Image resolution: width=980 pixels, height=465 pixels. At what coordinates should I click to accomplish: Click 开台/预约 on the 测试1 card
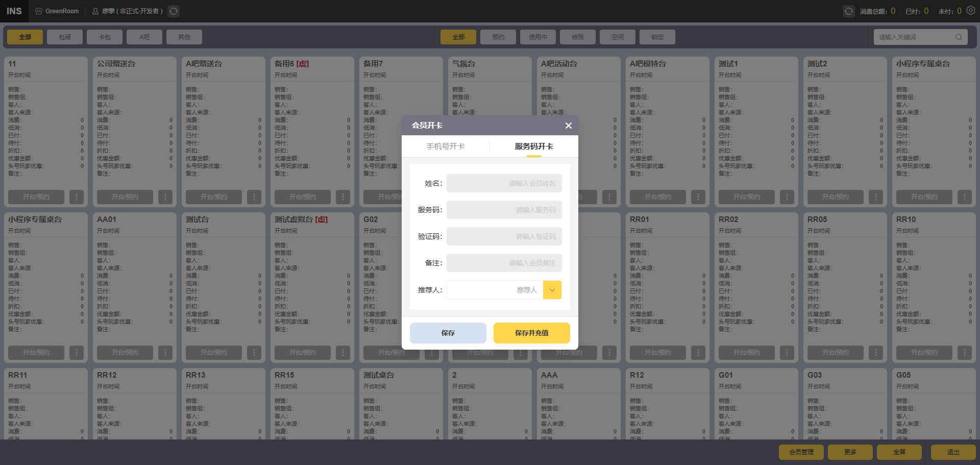point(747,197)
